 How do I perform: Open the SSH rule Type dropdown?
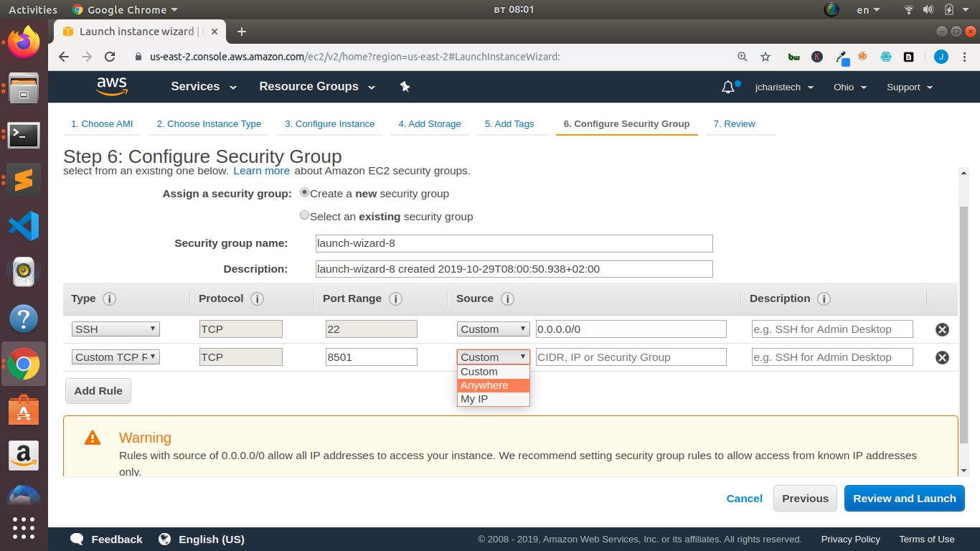[115, 329]
